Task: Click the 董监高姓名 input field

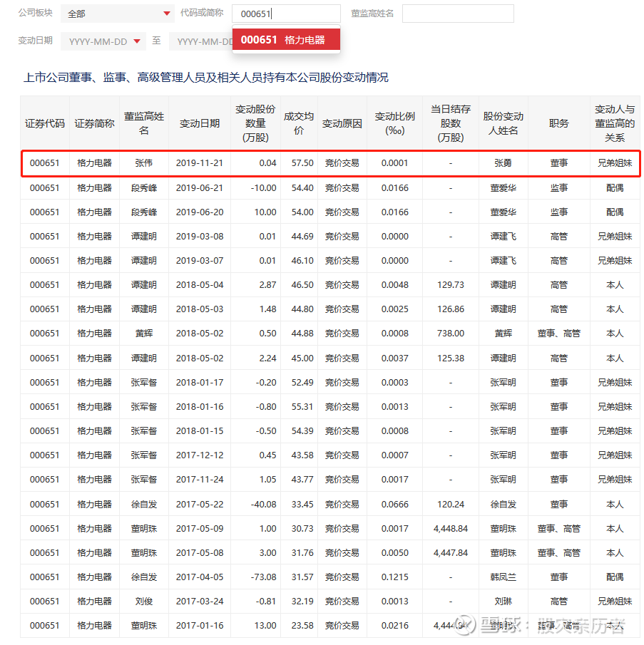Action: 458,14
